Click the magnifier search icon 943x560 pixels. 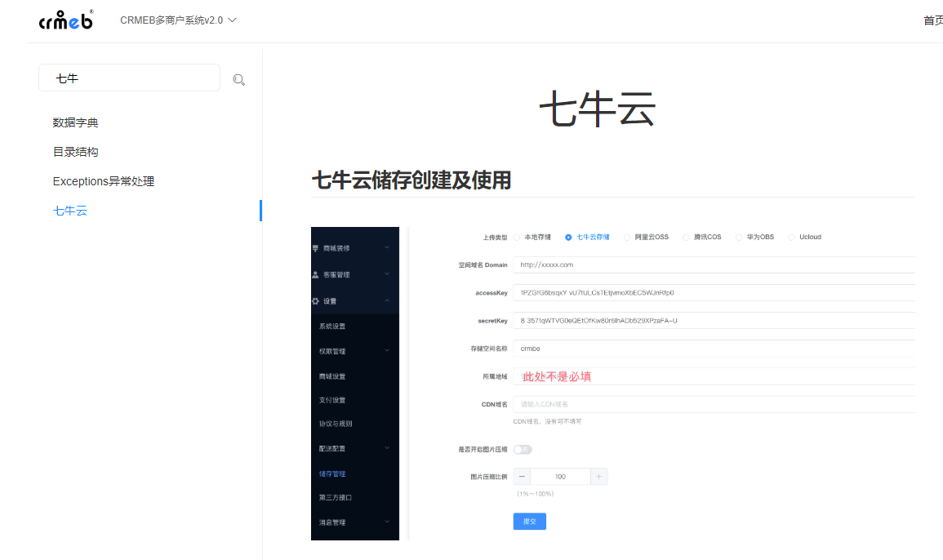(x=238, y=79)
